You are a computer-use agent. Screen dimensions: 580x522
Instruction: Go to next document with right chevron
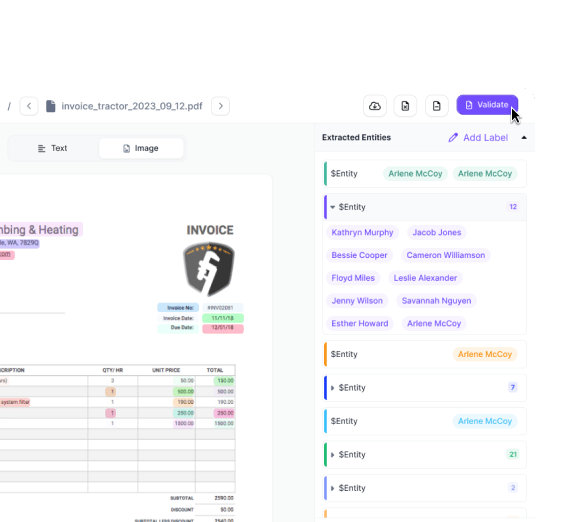pos(220,106)
